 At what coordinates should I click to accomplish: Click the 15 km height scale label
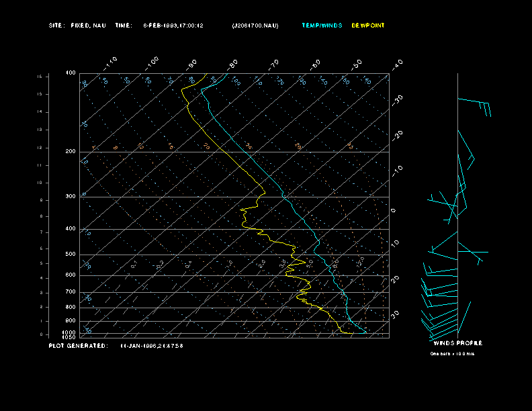tap(40, 94)
